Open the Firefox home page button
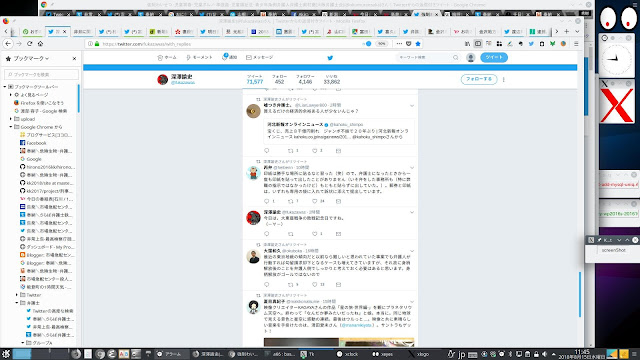 [x=40, y=44]
